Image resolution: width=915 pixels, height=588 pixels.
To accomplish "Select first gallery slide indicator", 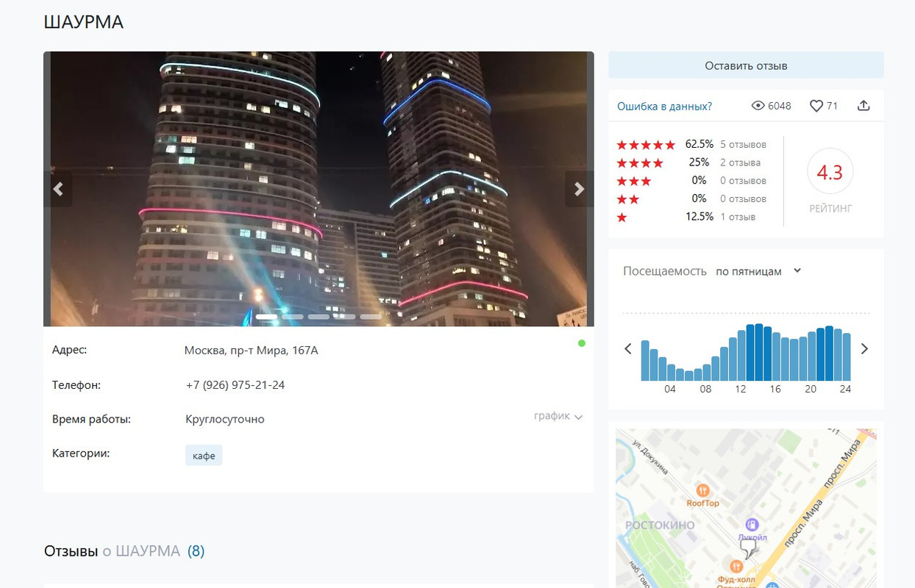I will pos(266,317).
